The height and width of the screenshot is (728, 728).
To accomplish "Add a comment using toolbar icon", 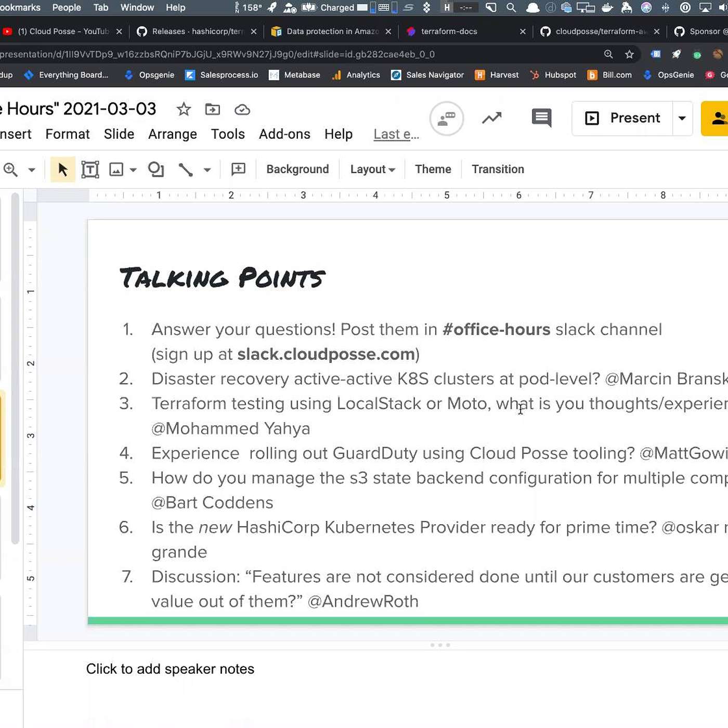I will 238,170.
